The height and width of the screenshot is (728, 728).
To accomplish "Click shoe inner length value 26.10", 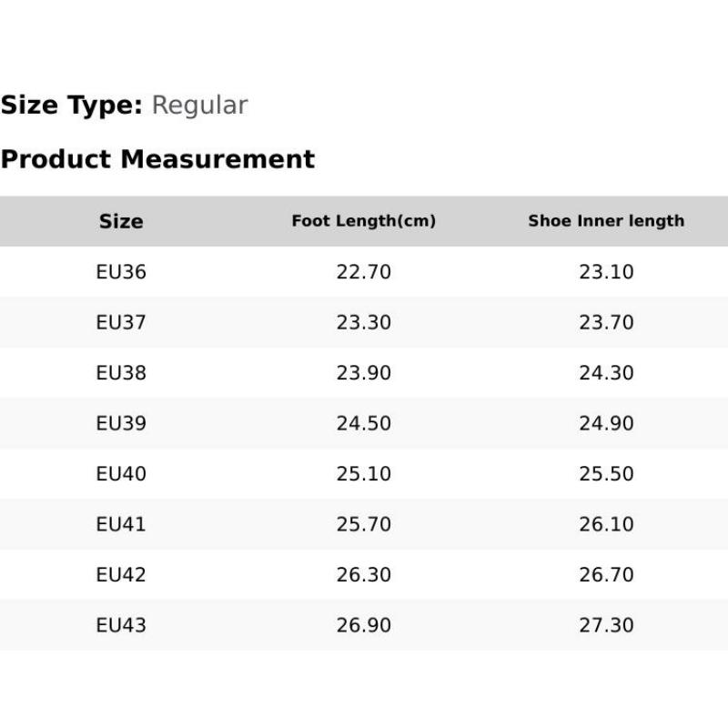I will click(606, 524).
